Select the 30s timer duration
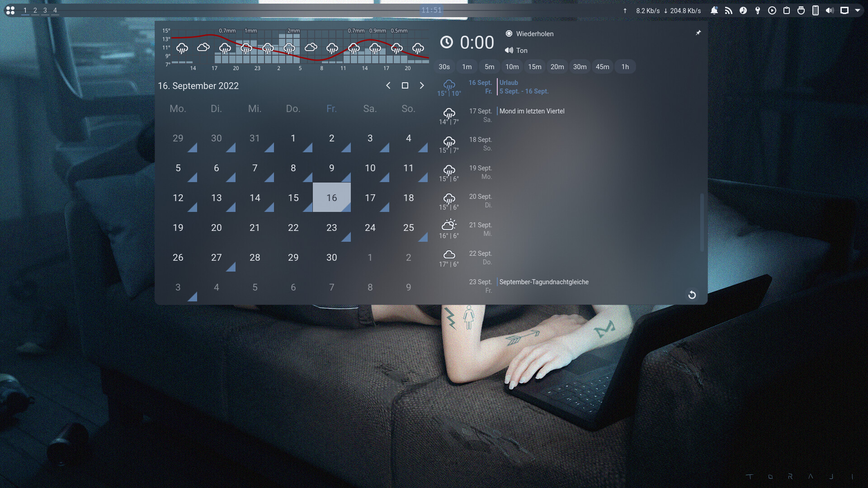Image resolution: width=868 pixels, height=488 pixels. 444,66
